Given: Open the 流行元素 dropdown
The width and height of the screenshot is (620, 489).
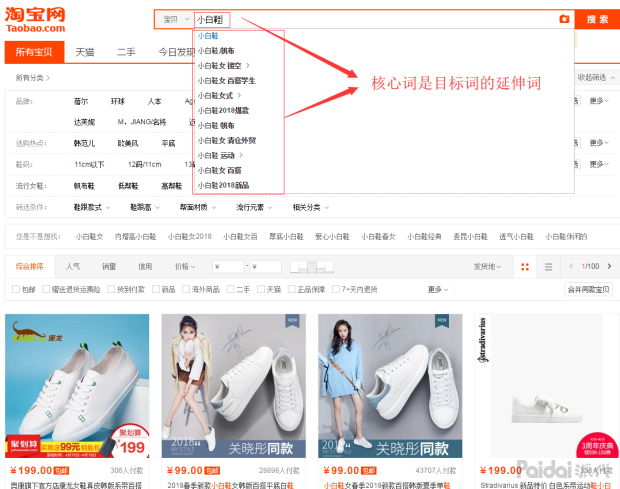Looking at the screenshot, I should click(x=254, y=207).
